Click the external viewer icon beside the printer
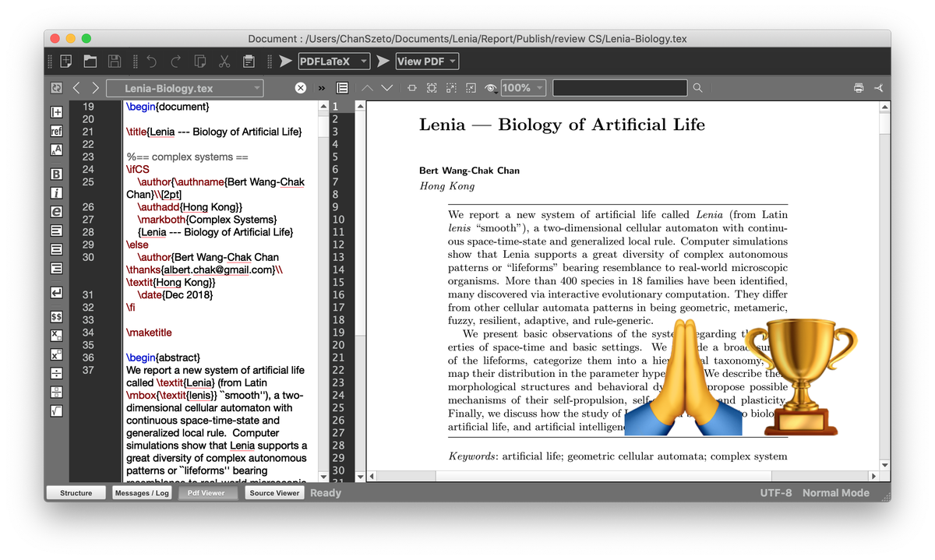Viewport: 935px width, 560px height. click(x=878, y=88)
